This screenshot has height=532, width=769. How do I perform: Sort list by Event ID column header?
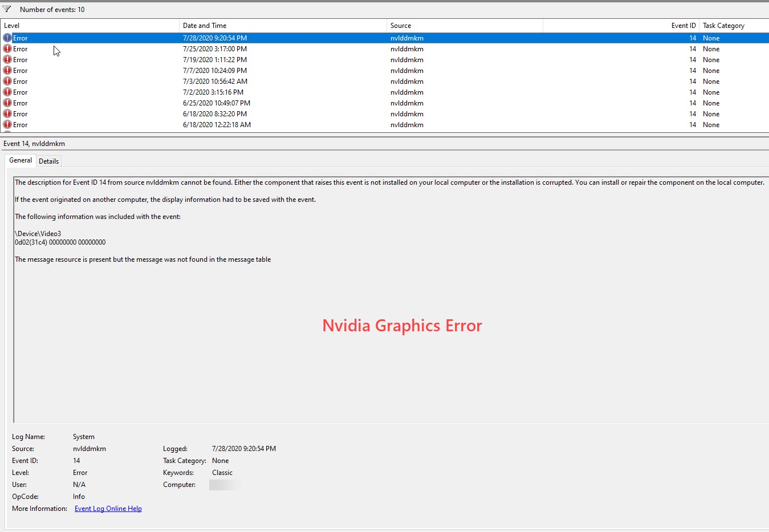621,26
